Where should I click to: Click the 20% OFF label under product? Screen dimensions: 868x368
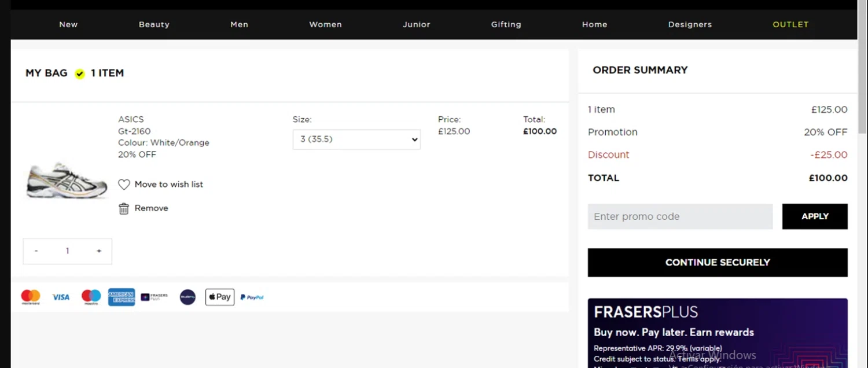click(x=137, y=154)
